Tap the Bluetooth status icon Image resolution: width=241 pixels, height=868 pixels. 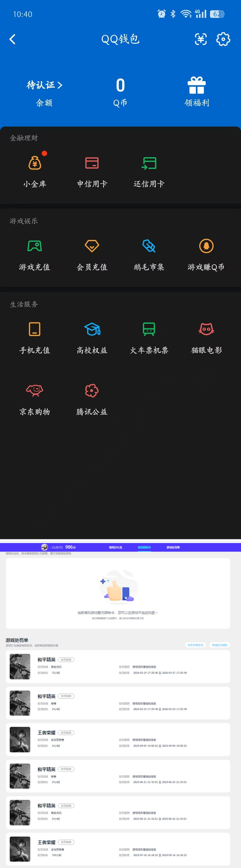click(173, 14)
